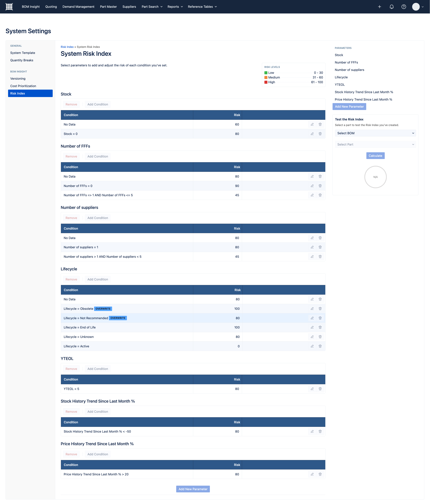Delete the Lifecycle = Active condition
The image size is (430, 504).
pyautogui.click(x=320, y=346)
